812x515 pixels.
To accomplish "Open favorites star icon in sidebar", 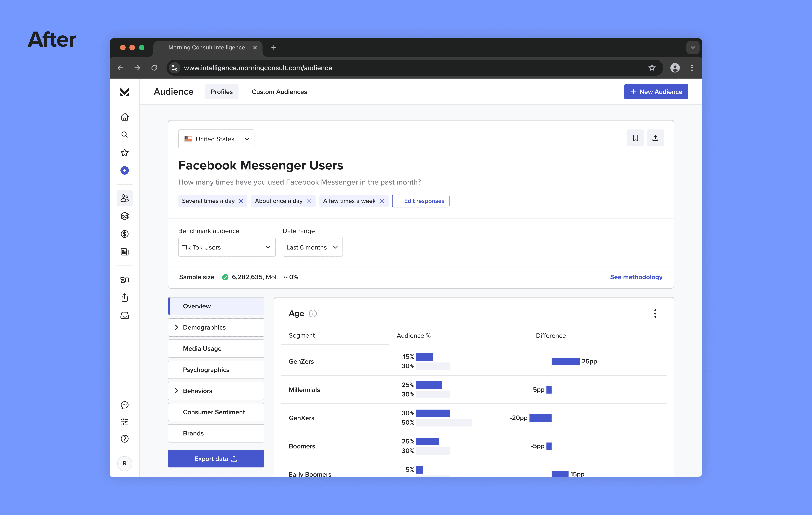I will pos(124,153).
